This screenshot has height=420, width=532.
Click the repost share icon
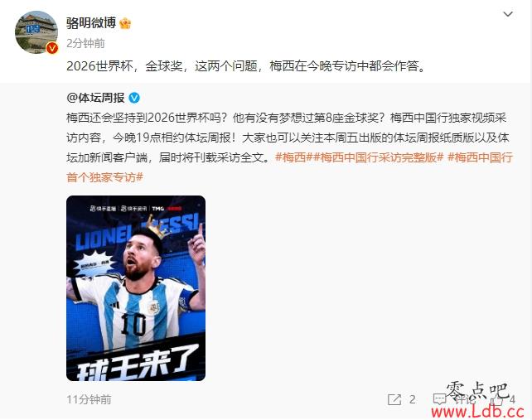(394, 399)
